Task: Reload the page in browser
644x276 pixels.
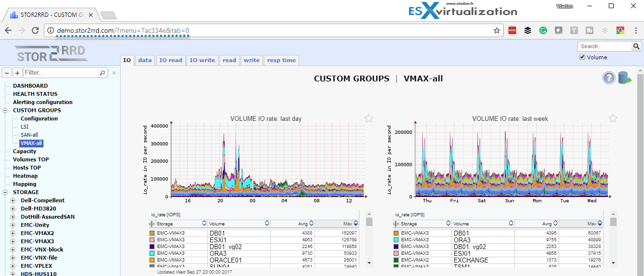Action: tap(35, 30)
